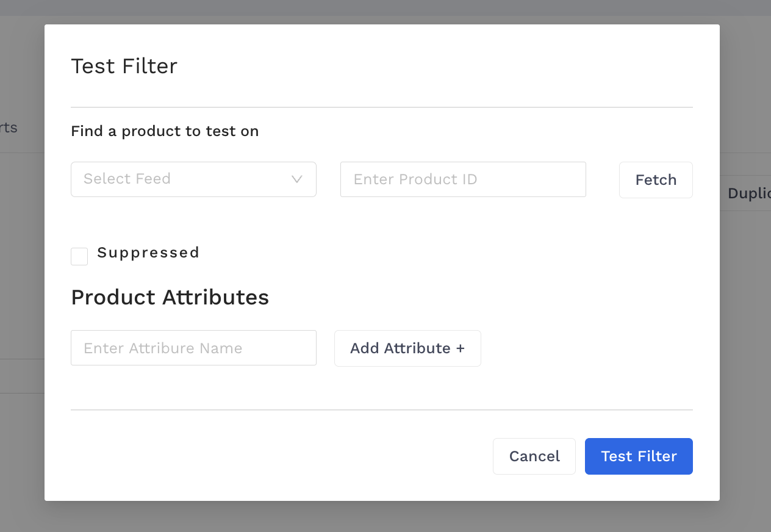Click the divider line above the Cancel button
Screen dimensions: 771x532
pyautogui.click(x=381, y=410)
